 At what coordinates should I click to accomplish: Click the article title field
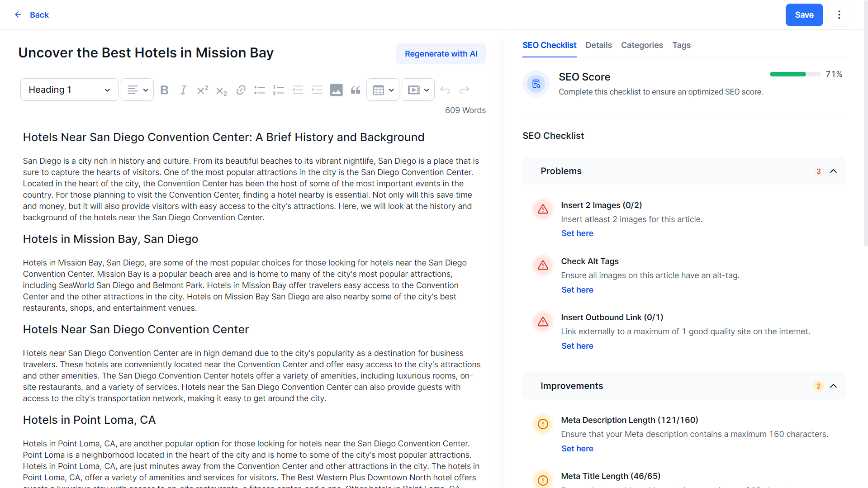click(146, 53)
